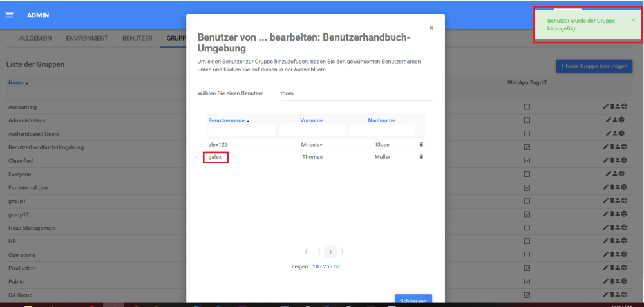Go to next page of user list

342,252
